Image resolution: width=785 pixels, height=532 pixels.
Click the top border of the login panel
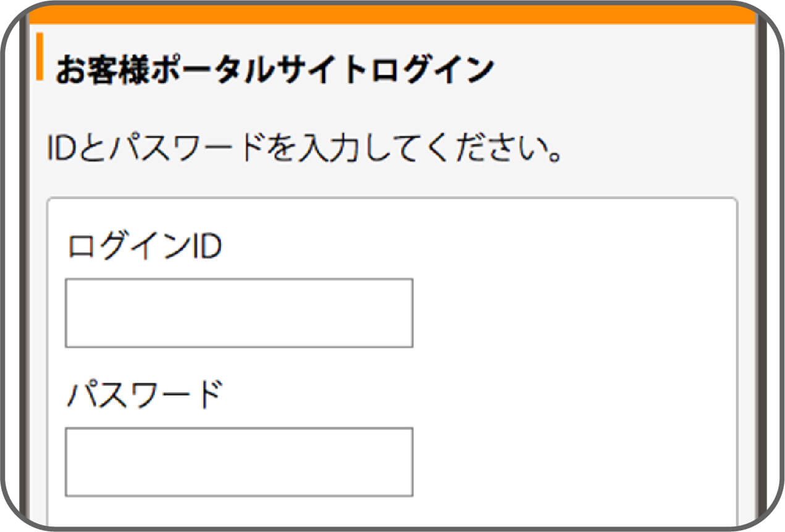point(392,197)
